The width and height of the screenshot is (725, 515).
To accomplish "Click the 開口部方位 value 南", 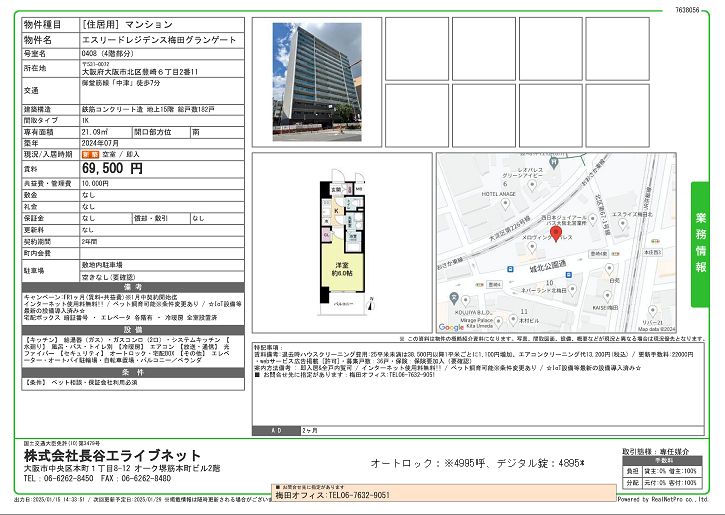I will pyautogui.click(x=196, y=132).
